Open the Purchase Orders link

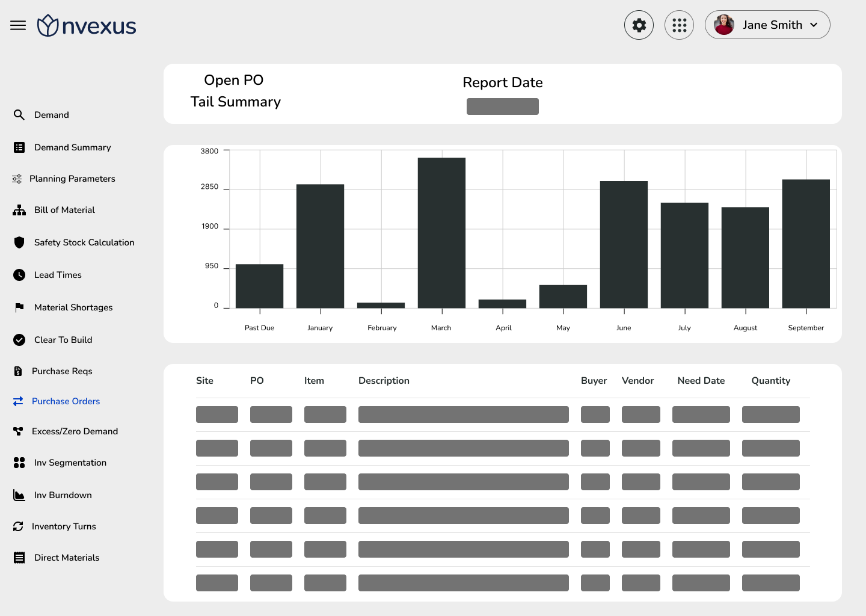[66, 401]
